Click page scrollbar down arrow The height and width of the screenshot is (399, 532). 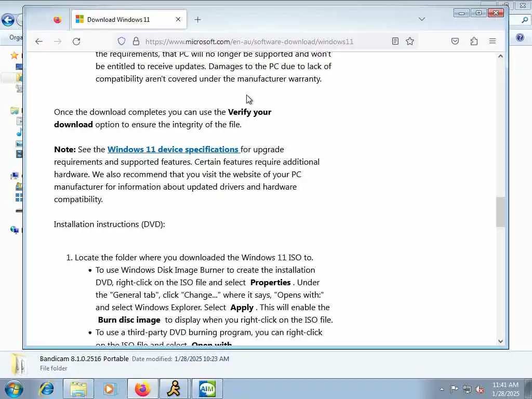point(500,341)
